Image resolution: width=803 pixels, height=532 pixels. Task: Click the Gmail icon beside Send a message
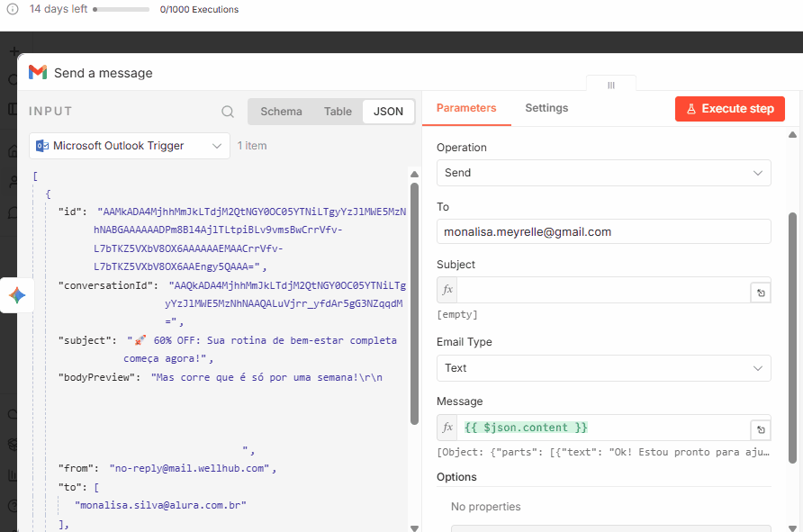(37, 73)
